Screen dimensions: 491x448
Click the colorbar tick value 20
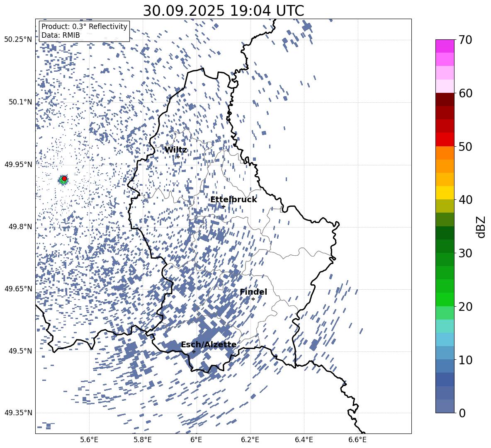pos(465,307)
